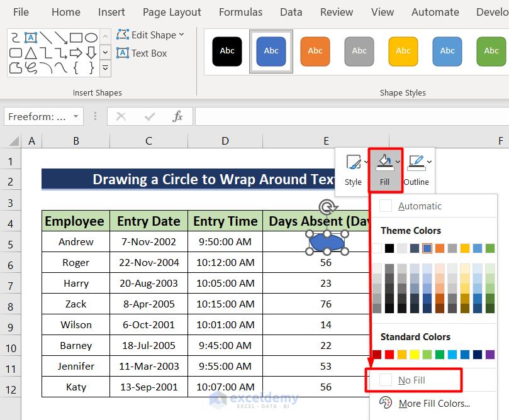Select the Oval shape in Insert Shapes
This screenshot has width=509, height=420.
tap(90, 38)
